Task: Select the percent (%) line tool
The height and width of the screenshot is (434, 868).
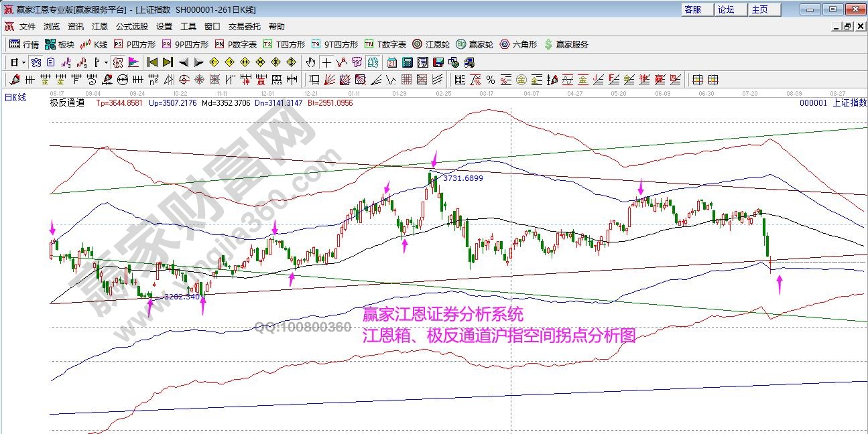Action: (490, 80)
